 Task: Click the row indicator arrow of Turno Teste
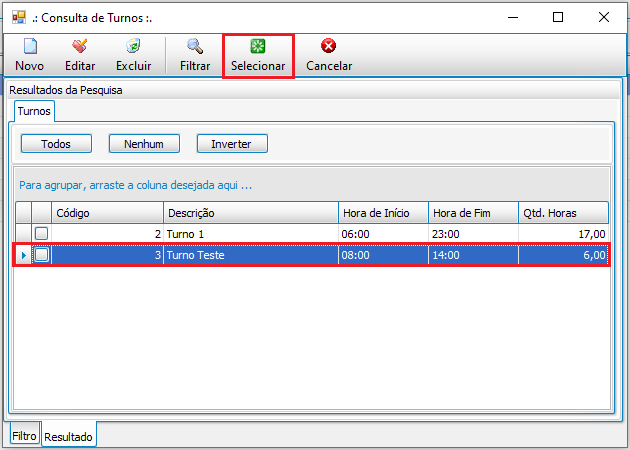pos(23,255)
